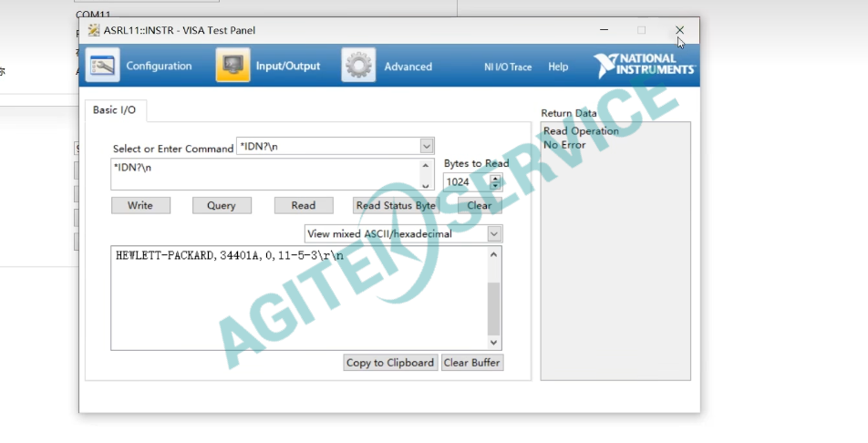Viewport: 868px width, 443px height.
Task: Click the HEWLETT-PACKARD,34401A response text
Action: coord(229,255)
